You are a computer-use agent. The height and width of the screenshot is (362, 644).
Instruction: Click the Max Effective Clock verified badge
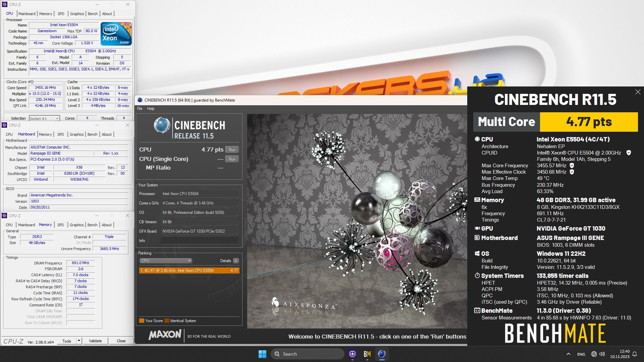pyautogui.click(x=572, y=172)
